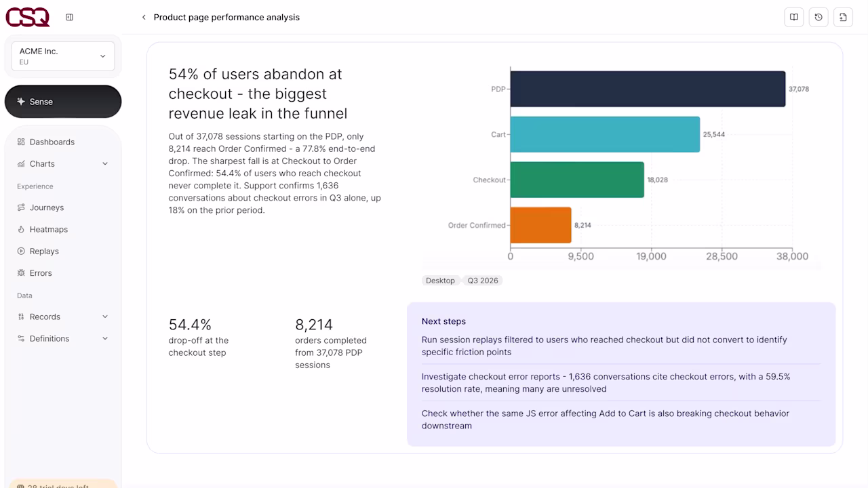
Task: Select the Desktop filter tag
Action: click(x=440, y=281)
